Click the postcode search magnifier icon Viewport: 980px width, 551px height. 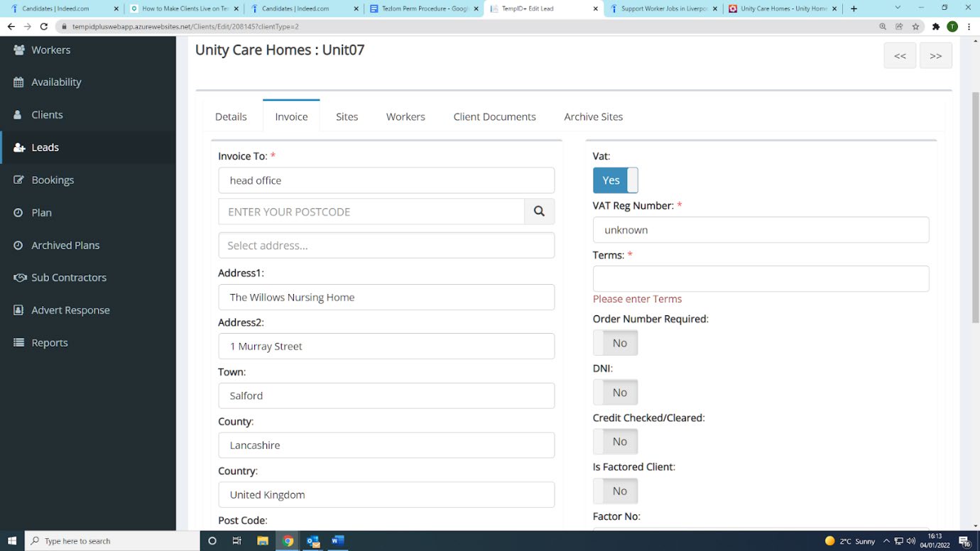(x=539, y=212)
